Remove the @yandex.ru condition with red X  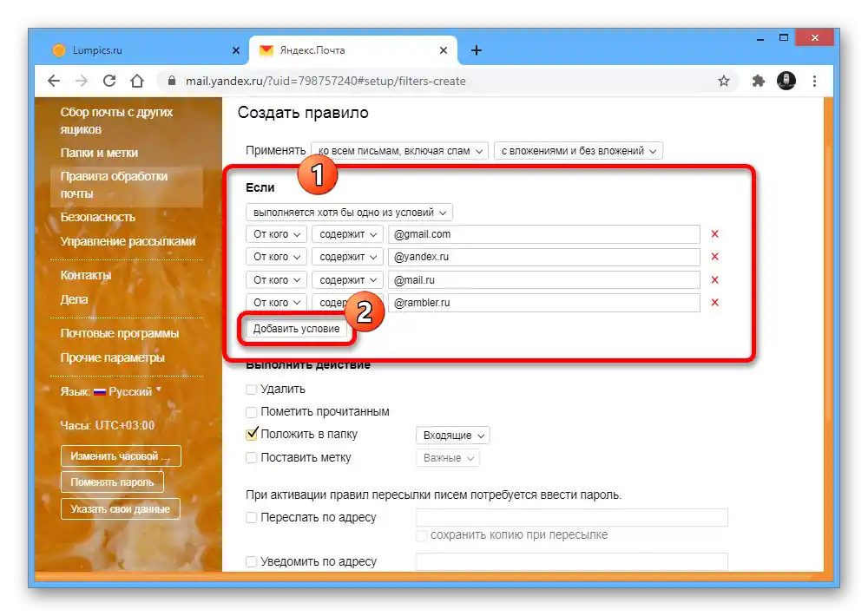[714, 257]
